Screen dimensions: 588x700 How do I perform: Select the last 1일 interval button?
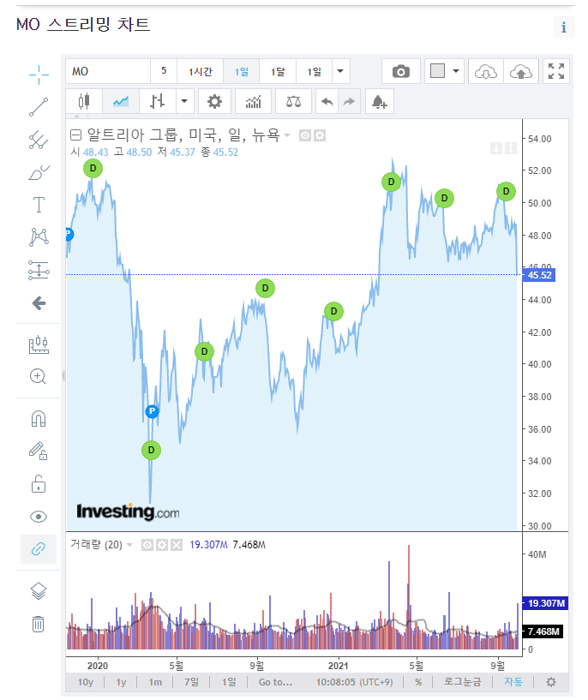314,71
